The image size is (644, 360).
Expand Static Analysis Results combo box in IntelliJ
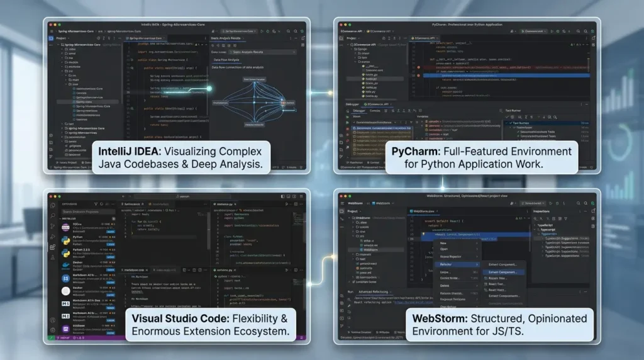(x=262, y=52)
